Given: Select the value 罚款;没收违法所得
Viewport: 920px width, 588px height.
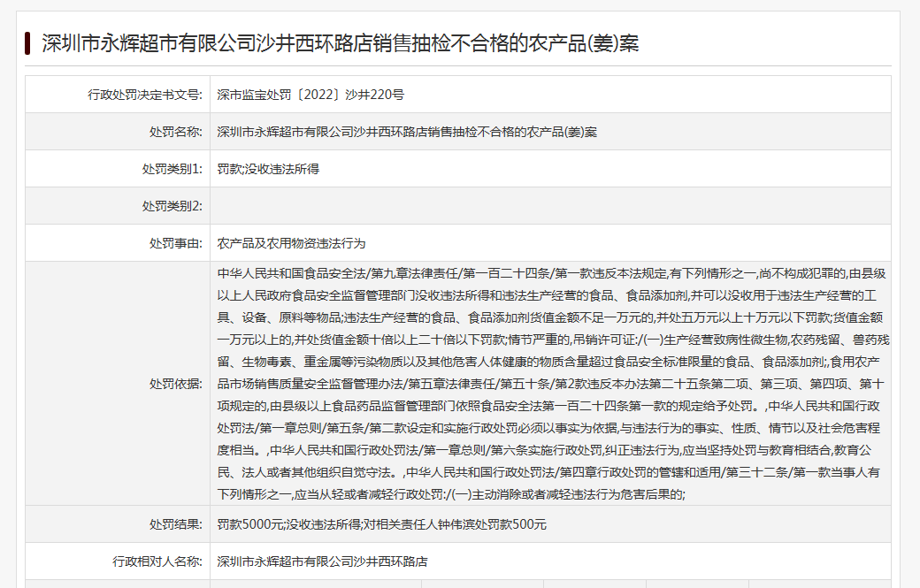Looking at the screenshot, I should click(x=268, y=169).
